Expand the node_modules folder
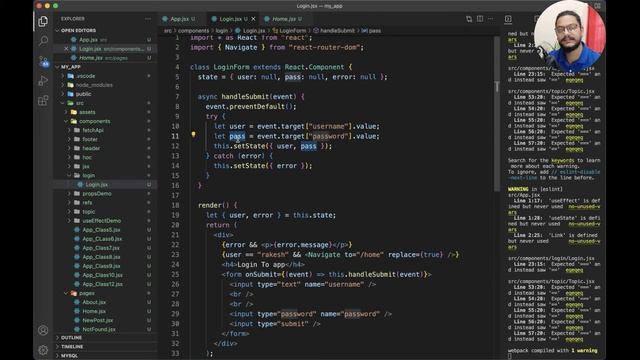The height and width of the screenshot is (360, 640). [x=94, y=85]
